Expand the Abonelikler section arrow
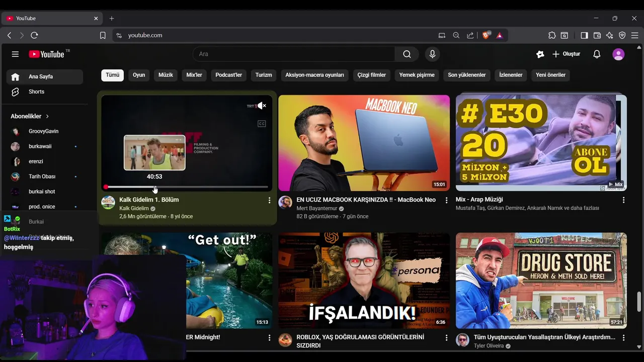Image resolution: width=644 pixels, height=362 pixels. pos(47,116)
